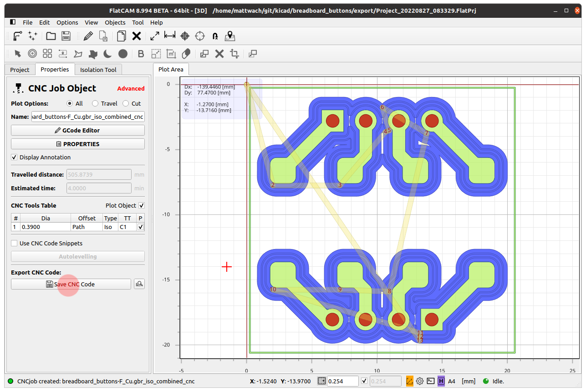The width and height of the screenshot is (586, 392).
Task: Toggle the Plot Object checkbox
Action: [x=142, y=205]
